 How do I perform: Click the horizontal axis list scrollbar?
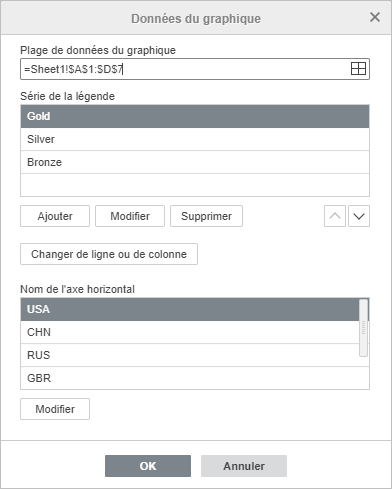pos(364,328)
